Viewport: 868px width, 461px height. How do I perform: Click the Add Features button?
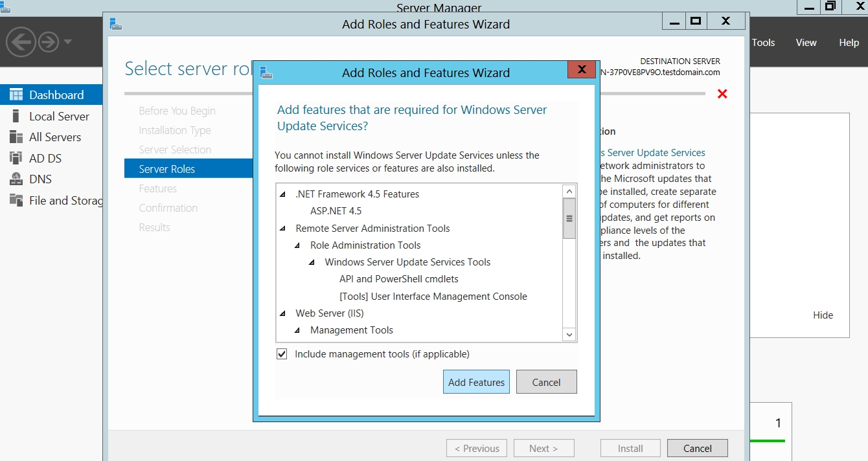point(476,382)
